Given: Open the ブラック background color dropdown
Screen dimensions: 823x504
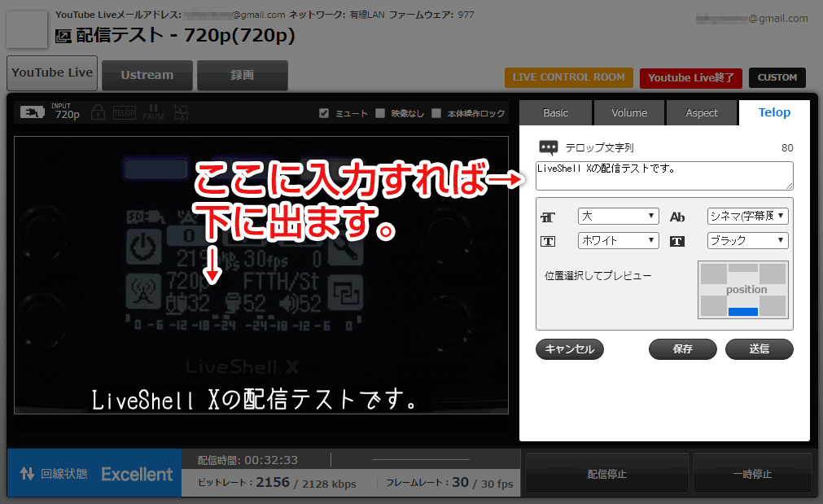Looking at the screenshot, I should [748, 240].
